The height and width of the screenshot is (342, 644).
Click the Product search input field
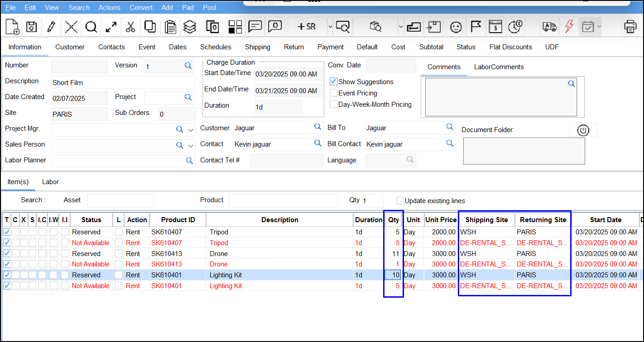pos(283,200)
